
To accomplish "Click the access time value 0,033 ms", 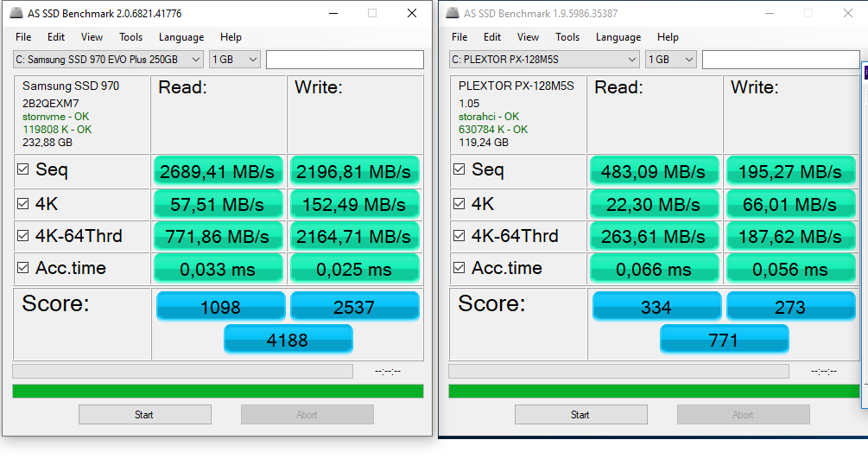I will point(219,269).
